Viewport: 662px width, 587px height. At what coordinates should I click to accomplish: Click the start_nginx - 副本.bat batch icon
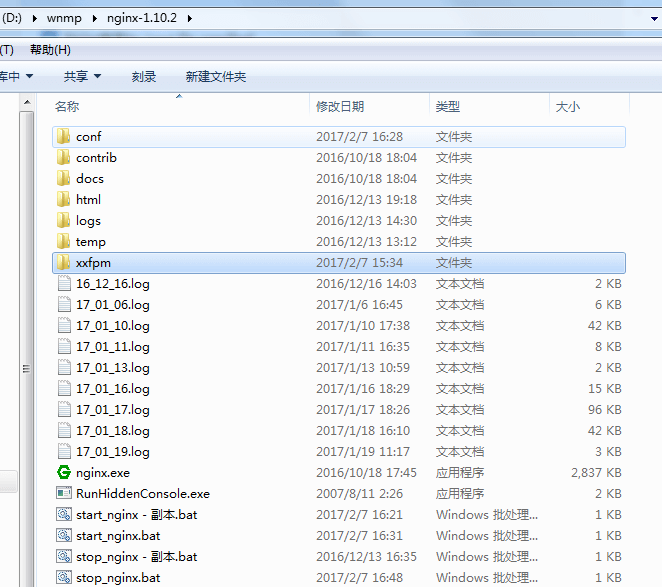(x=64, y=514)
